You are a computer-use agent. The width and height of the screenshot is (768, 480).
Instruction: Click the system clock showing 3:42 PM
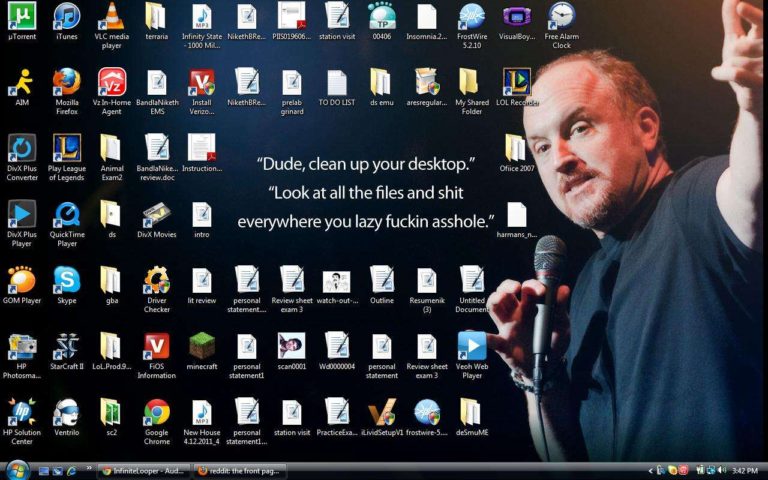pyautogui.click(x=745, y=470)
